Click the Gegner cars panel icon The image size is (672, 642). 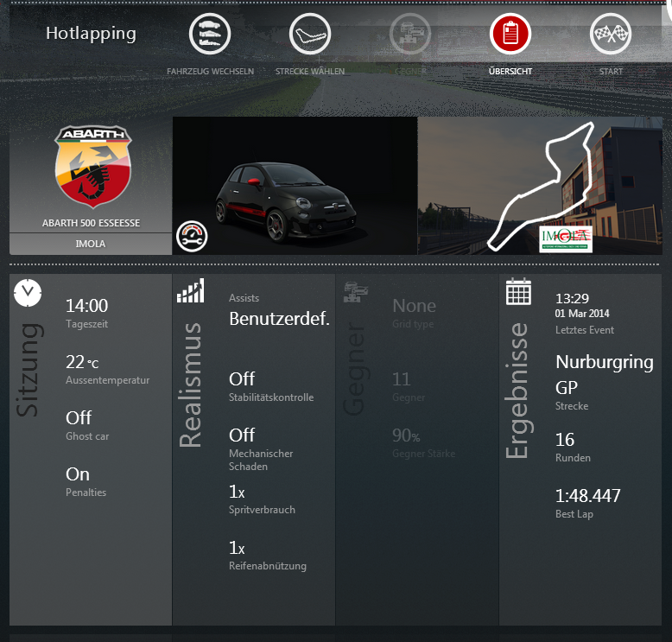356,292
